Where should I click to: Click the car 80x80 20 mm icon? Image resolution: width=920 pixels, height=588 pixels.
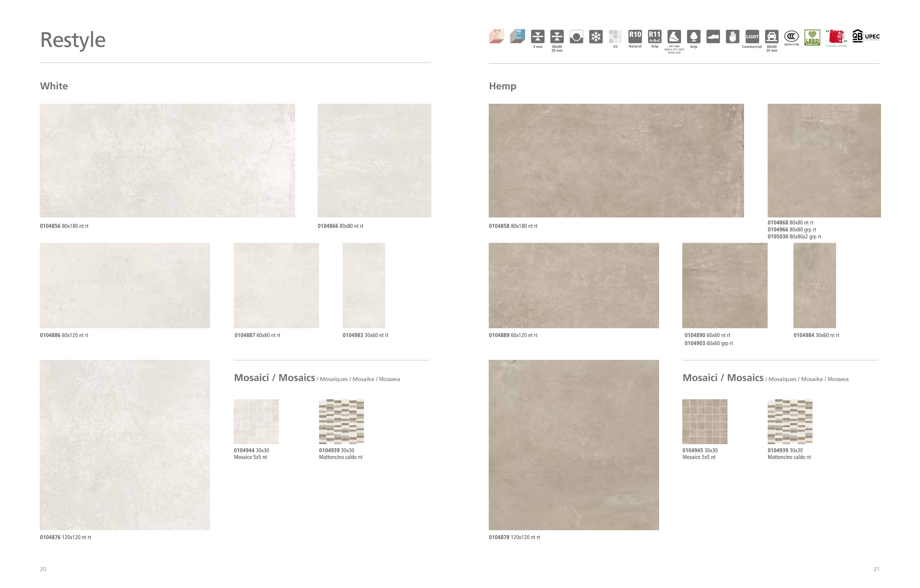[x=771, y=37]
